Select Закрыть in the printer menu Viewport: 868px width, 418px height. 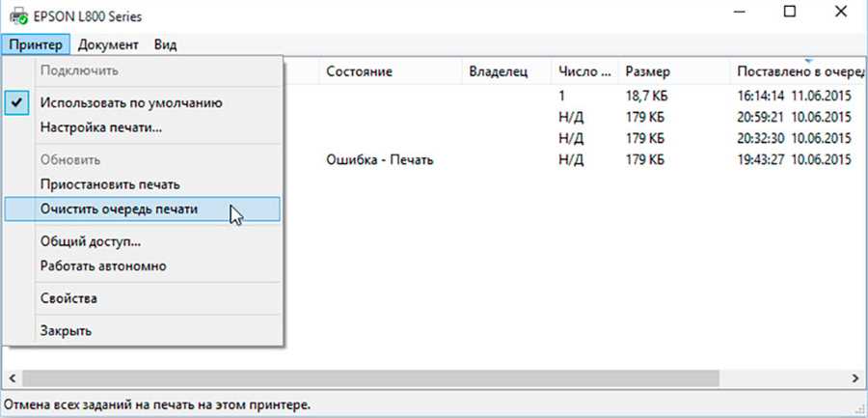point(66,331)
